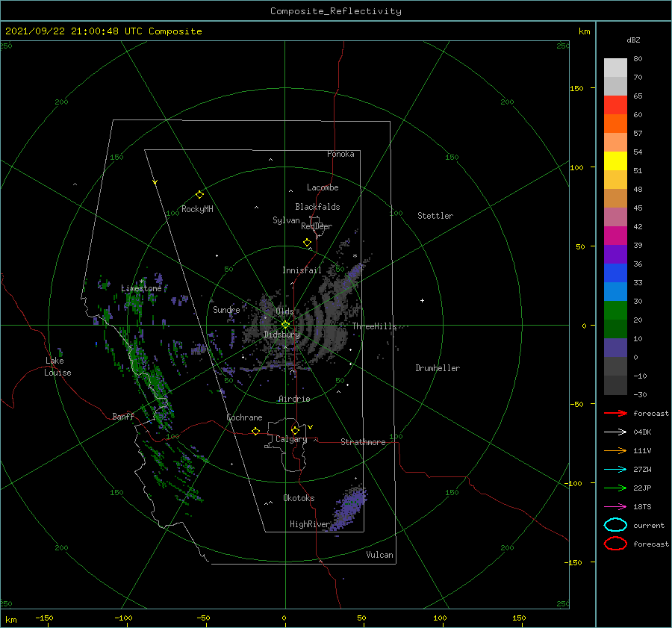Click the yellow diamond marker below Cochrane
The image size is (672, 628).
[x=255, y=431]
